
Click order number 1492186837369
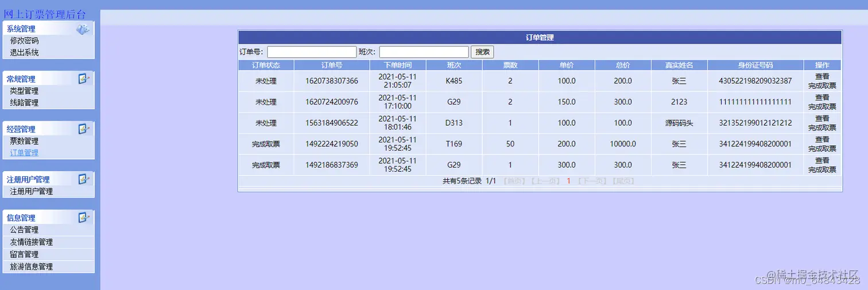point(332,165)
